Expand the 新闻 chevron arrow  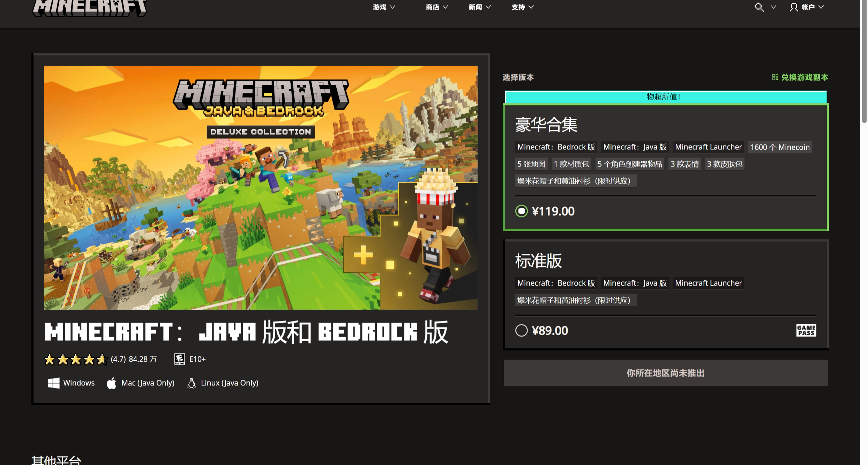coord(488,7)
